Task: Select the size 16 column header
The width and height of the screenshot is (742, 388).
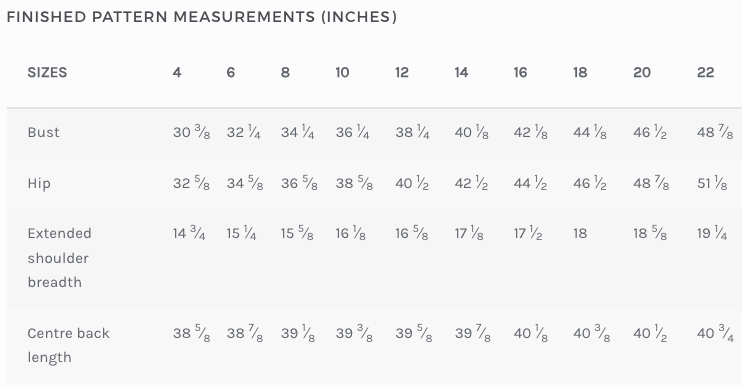Action: tap(520, 72)
